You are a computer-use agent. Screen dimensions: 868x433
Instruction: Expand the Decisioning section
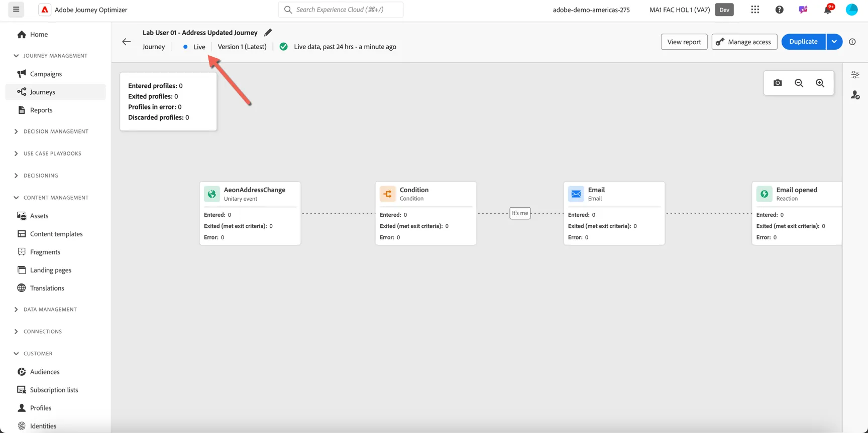(16, 176)
